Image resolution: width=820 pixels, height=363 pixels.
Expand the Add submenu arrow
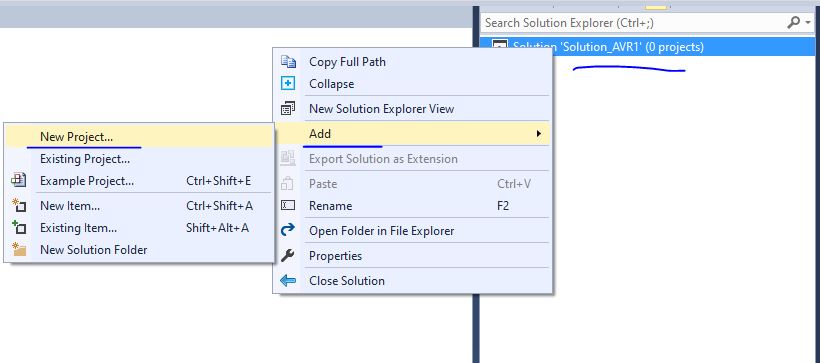pos(539,134)
